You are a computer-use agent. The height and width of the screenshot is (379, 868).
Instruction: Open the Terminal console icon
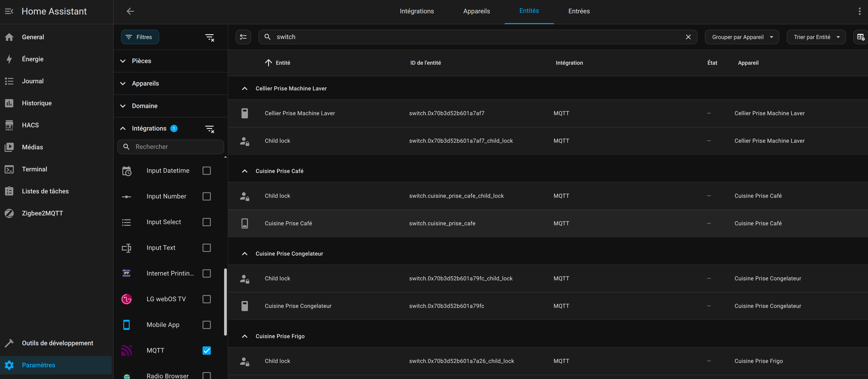point(9,169)
